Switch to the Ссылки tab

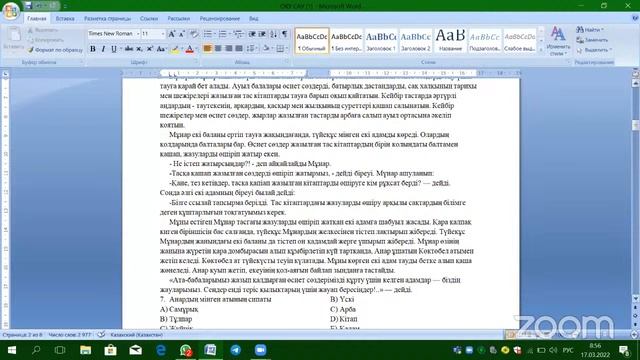coord(149,18)
